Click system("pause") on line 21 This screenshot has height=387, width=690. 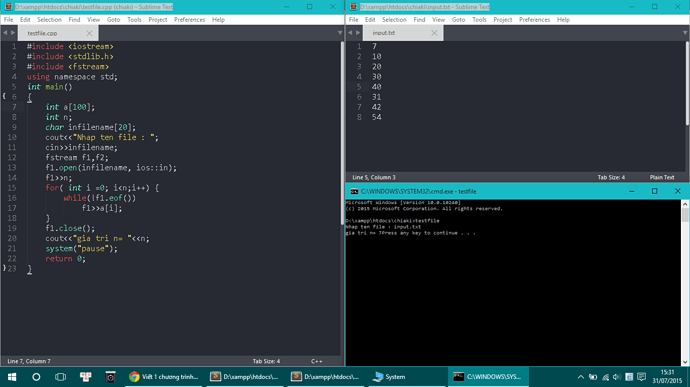(81, 249)
